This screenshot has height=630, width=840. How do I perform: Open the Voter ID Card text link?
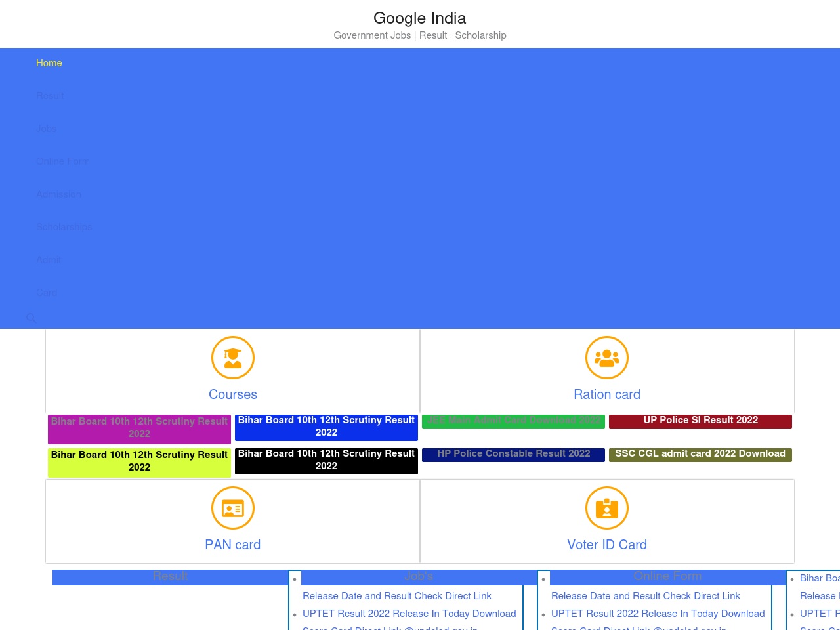pyautogui.click(x=607, y=545)
